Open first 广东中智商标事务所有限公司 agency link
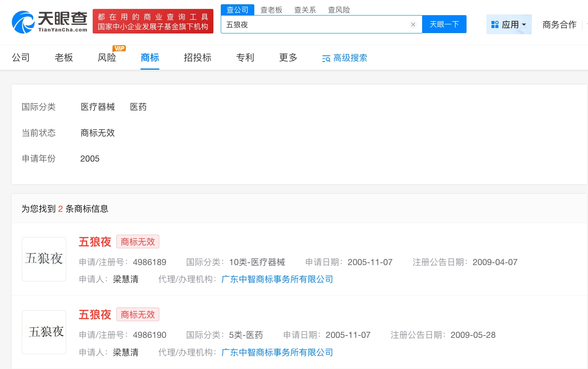This screenshot has width=588, height=369. pyautogui.click(x=277, y=279)
